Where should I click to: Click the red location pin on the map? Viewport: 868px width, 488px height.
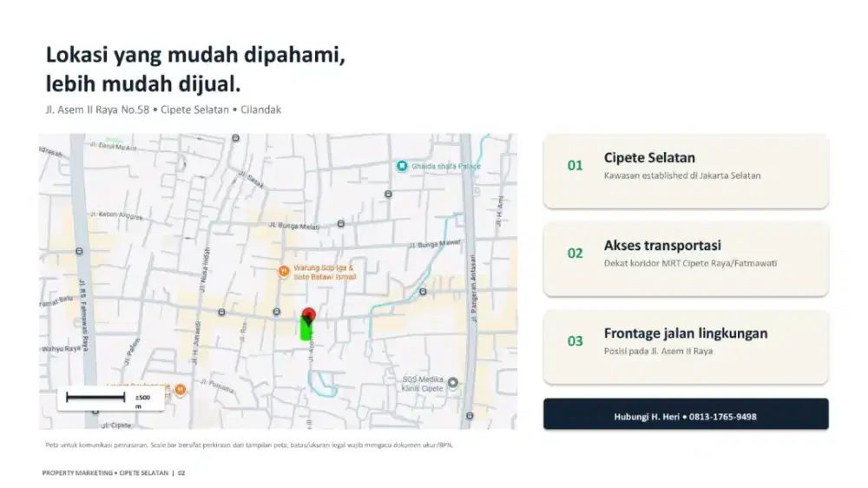309,315
